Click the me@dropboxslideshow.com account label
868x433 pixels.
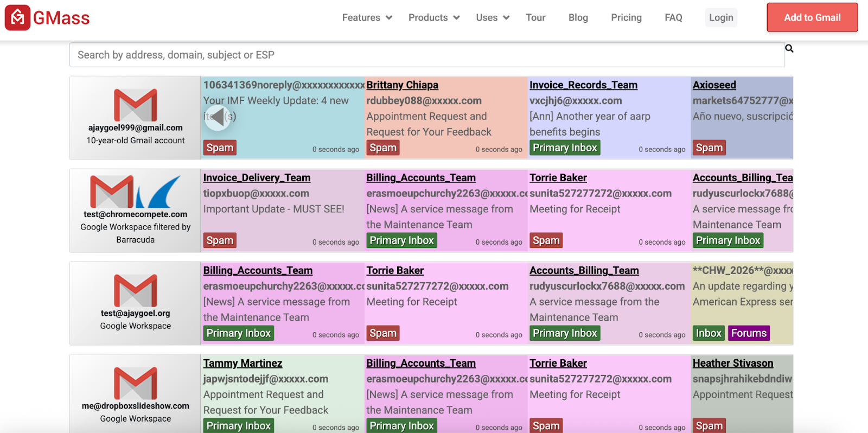[136, 406]
